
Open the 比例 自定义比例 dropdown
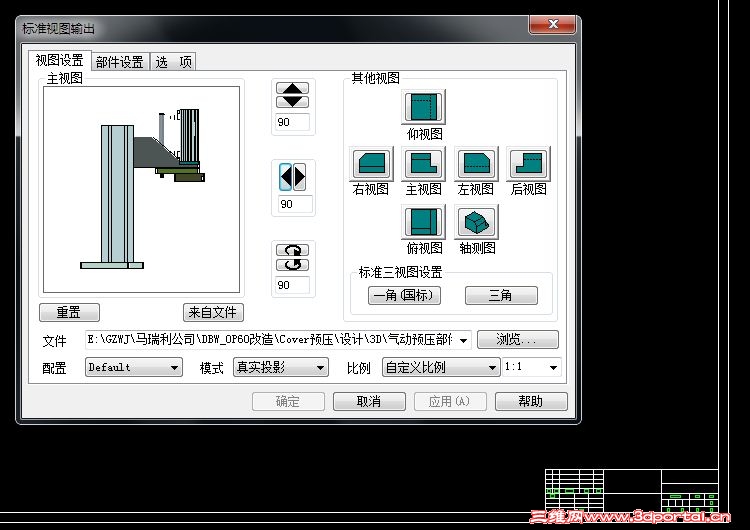(441, 367)
